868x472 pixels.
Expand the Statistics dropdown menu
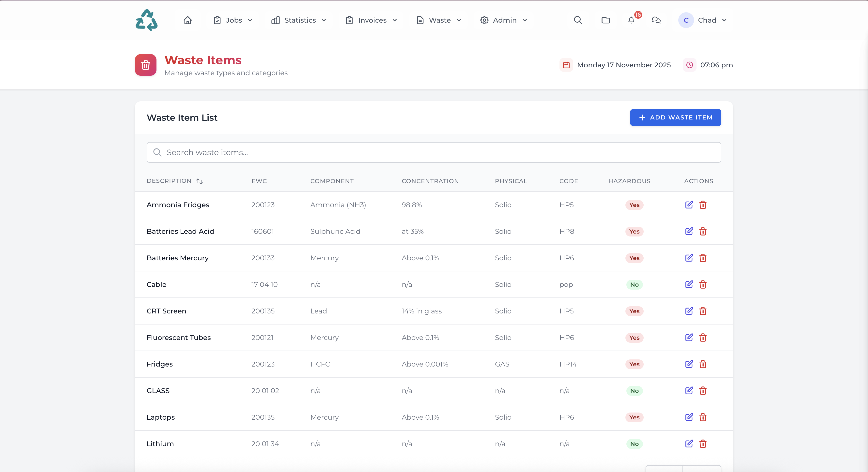tap(299, 20)
